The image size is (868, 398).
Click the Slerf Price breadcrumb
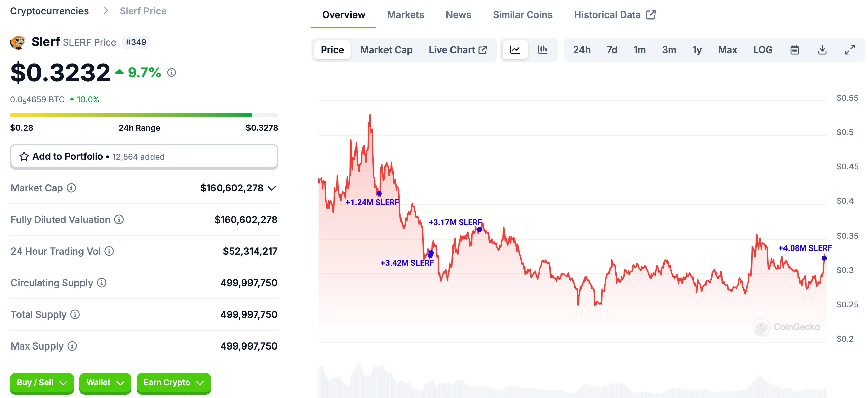click(x=143, y=11)
